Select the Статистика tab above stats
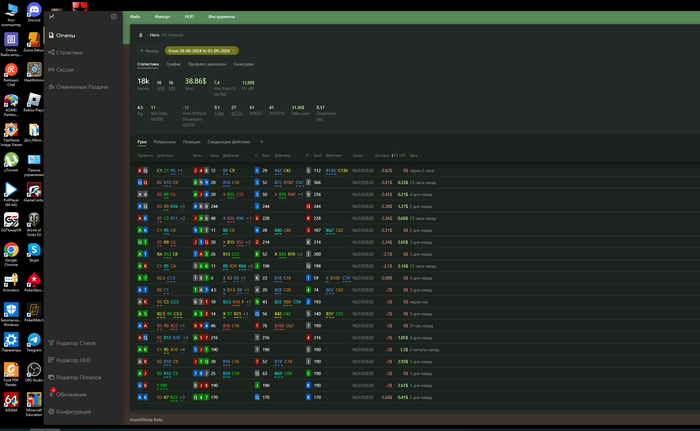This screenshot has width=700, height=431. (x=148, y=64)
